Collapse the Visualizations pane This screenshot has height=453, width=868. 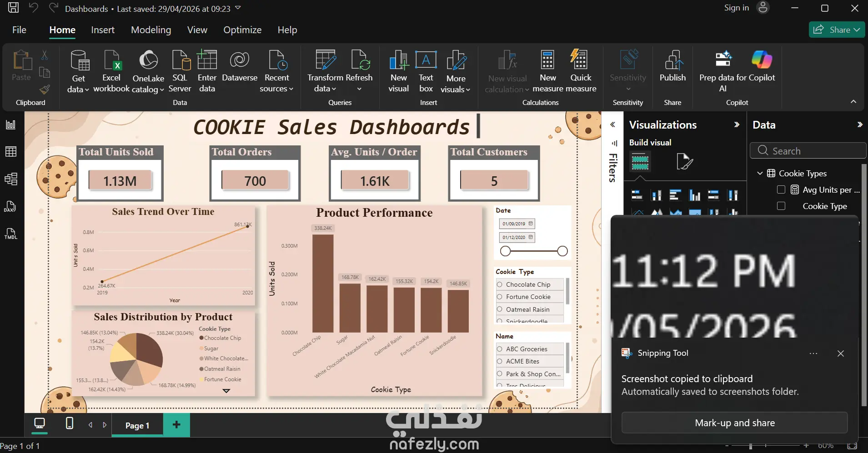pyautogui.click(x=737, y=124)
